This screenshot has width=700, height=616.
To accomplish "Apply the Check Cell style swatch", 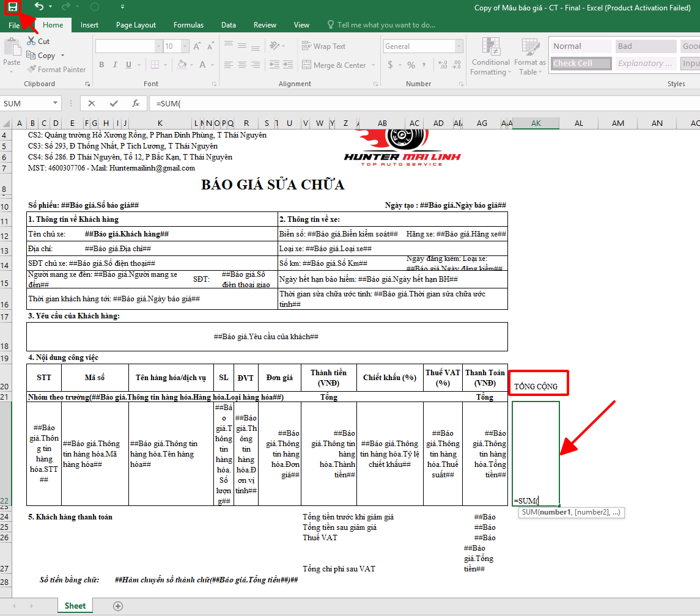I will coord(581,64).
